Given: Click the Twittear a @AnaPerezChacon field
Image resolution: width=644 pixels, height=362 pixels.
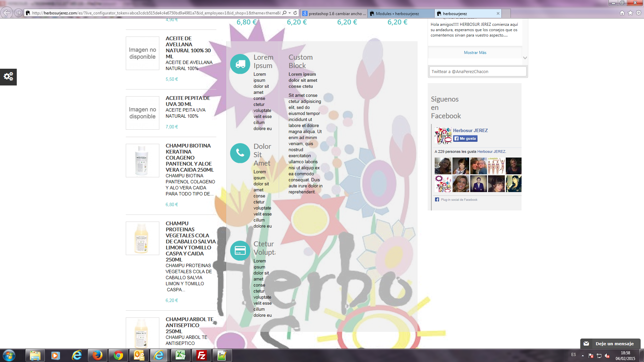Looking at the screenshot, I should tap(478, 71).
